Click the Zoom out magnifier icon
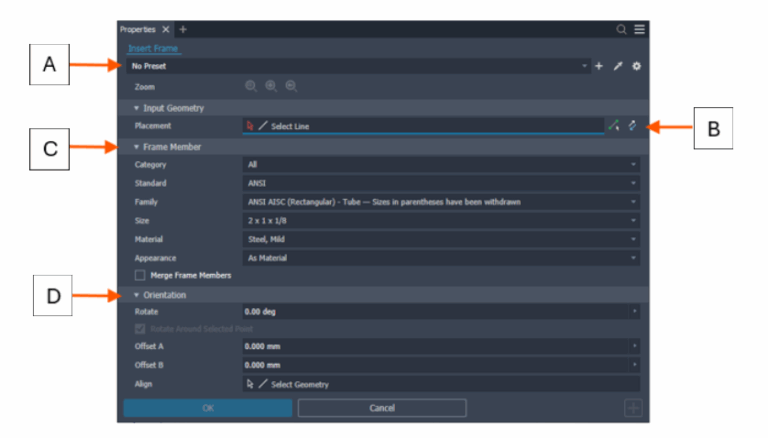The height and width of the screenshot is (438, 768). tap(291, 87)
